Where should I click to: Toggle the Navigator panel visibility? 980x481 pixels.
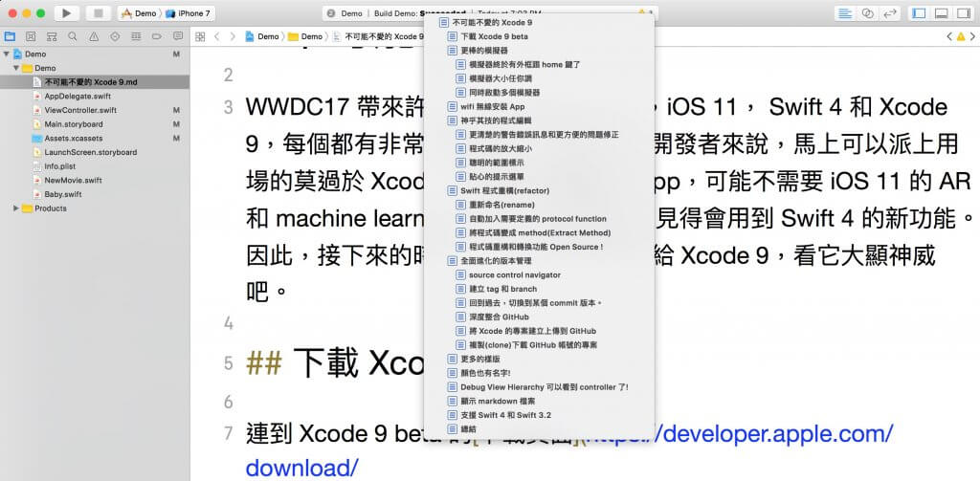tap(919, 13)
